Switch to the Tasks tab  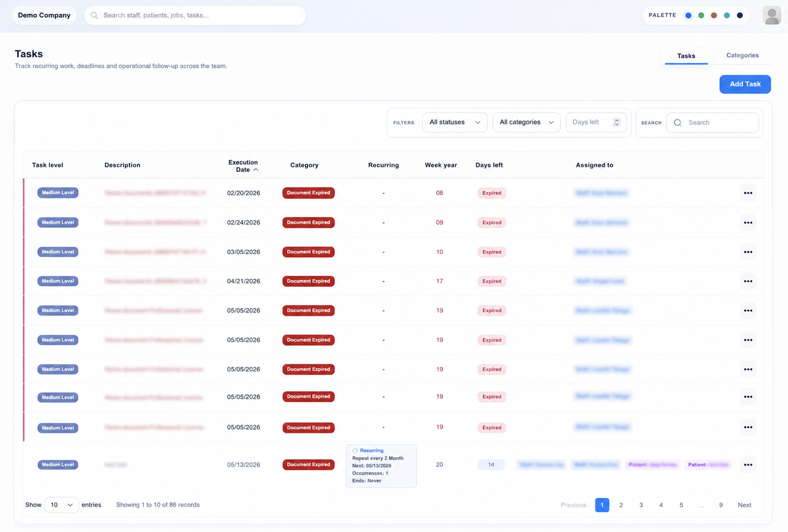tap(686, 56)
